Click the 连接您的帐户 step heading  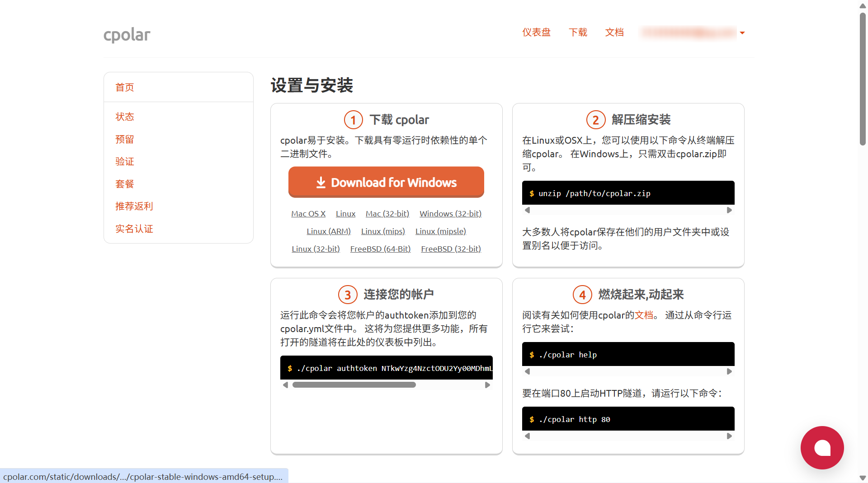[399, 295]
